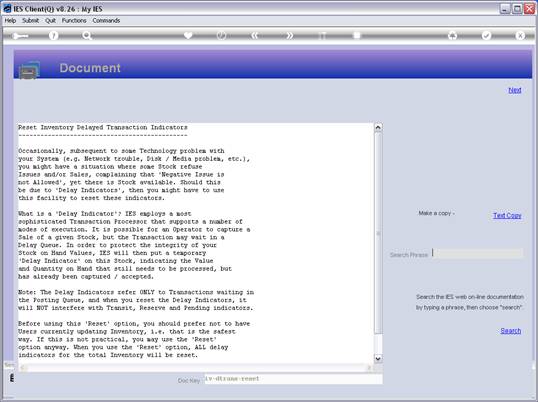Close the IES Client window
The image size is (538, 402).
coord(529,9)
